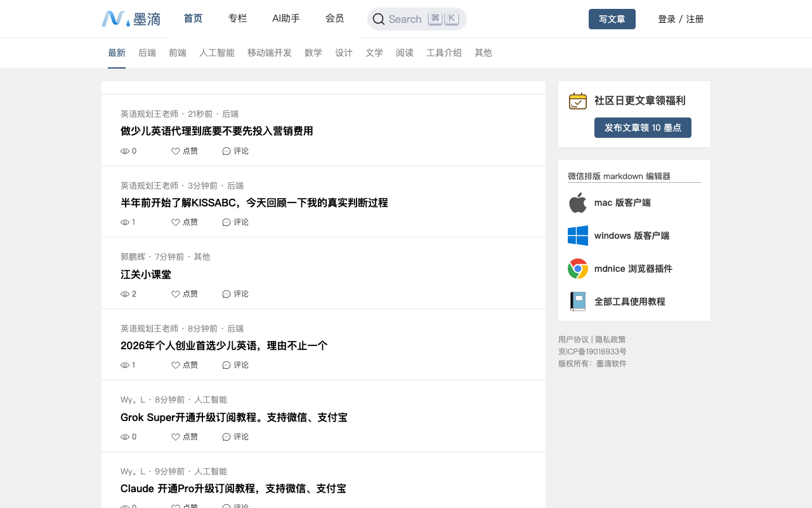The width and height of the screenshot is (812, 508).
Task: Click the 写文章 button
Action: [x=612, y=19]
